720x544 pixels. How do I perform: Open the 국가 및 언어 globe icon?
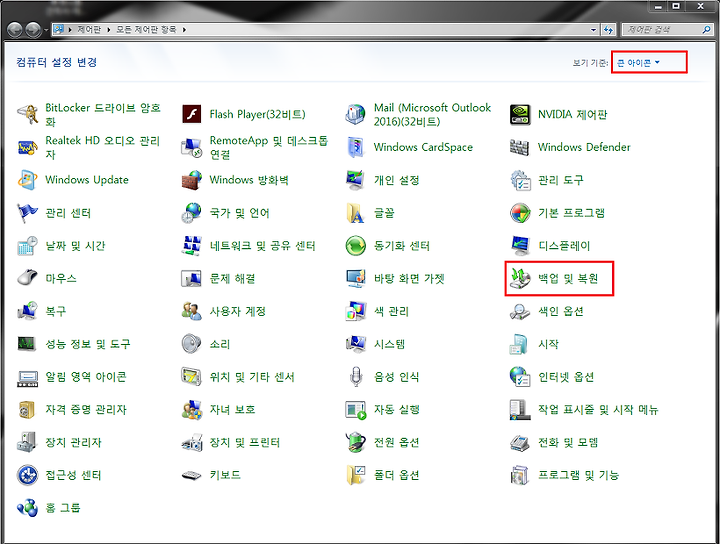pyautogui.click(x=191, y=213)
